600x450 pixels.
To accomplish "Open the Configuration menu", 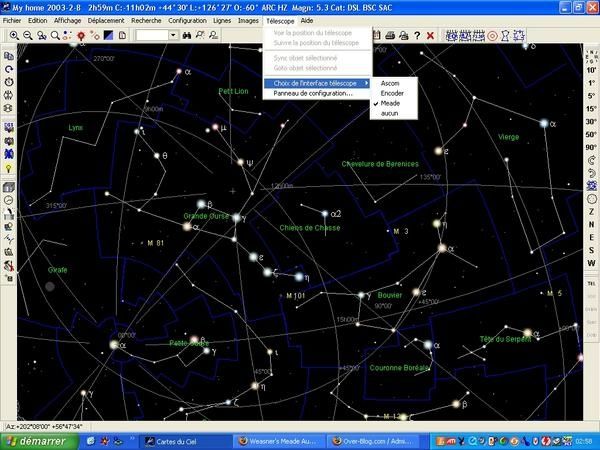I will pyautogui.click(x=187, y=21).
